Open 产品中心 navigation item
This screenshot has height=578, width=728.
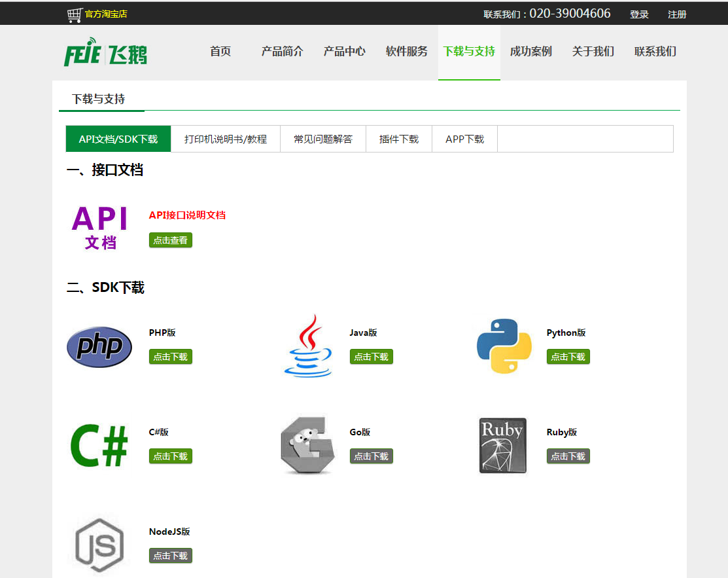pyautogui.click(x=344, y=52)
